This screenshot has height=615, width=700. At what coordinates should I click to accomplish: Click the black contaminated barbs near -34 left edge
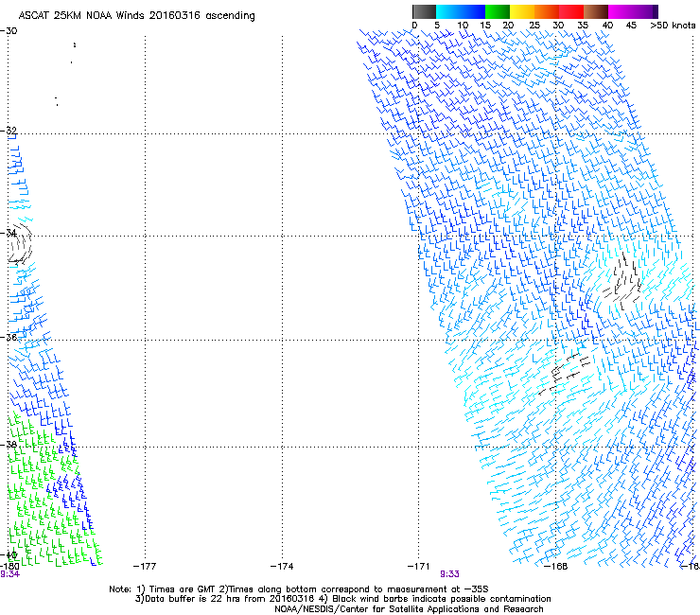point(20,244)
